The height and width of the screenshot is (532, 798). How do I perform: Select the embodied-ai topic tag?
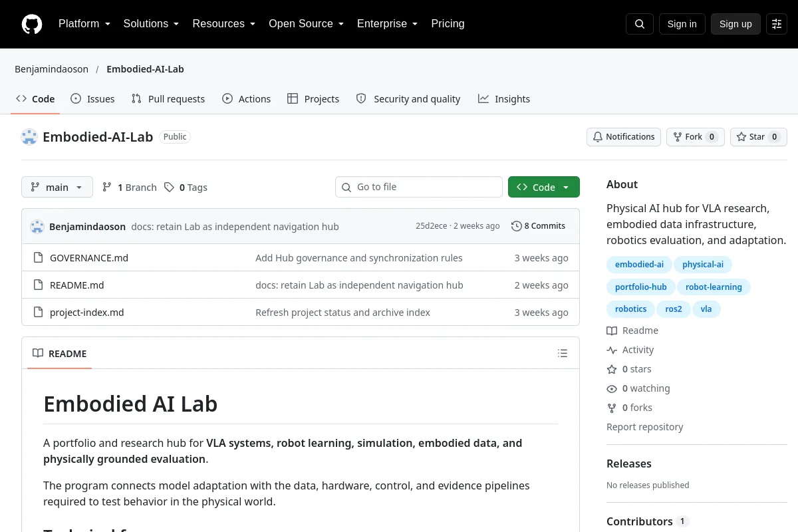[x=639, y=265]
